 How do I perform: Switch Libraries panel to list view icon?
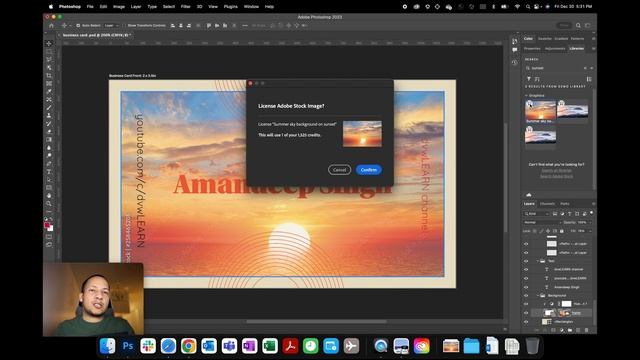589,79
